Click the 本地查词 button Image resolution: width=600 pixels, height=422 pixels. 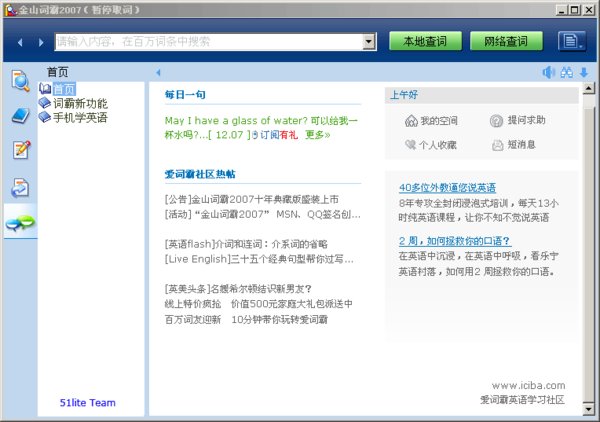(x=425, y=41)
